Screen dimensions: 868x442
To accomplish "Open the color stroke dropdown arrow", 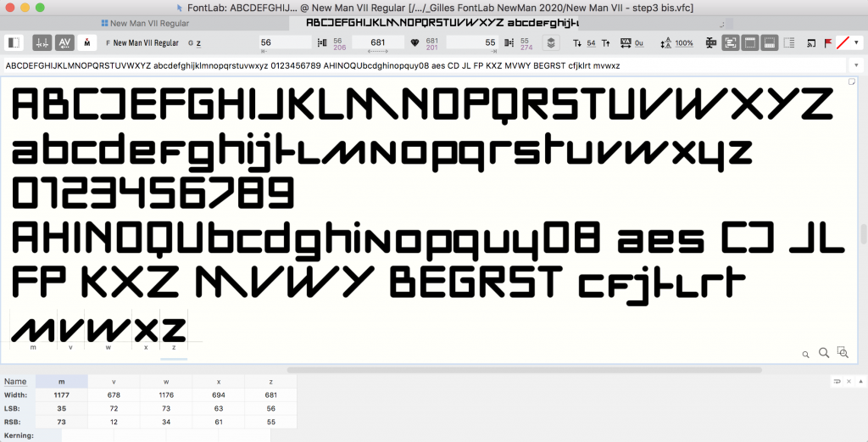I will [x=856, y=42].
